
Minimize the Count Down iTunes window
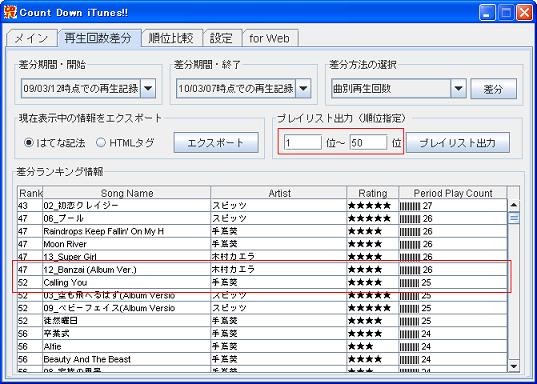click(487, 13)
